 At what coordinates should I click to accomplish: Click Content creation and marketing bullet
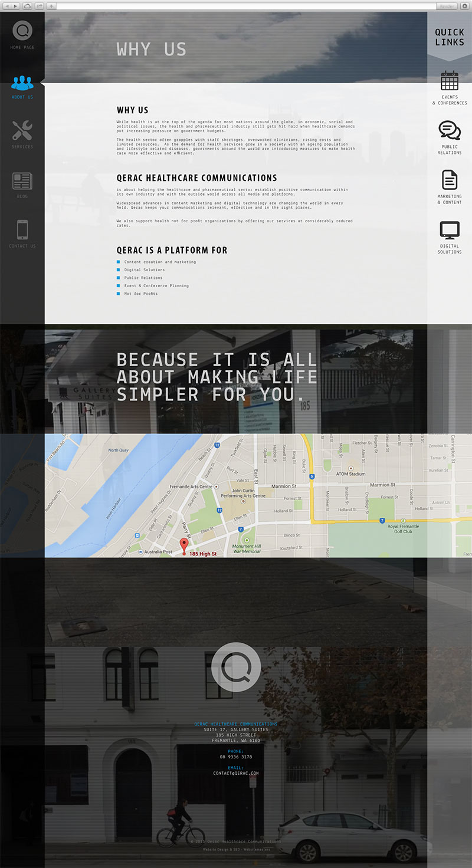point(160,262)
